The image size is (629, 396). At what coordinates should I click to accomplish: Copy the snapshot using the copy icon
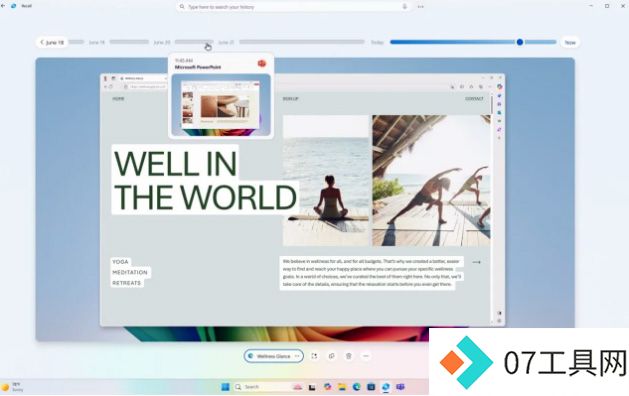click(331, 356)
